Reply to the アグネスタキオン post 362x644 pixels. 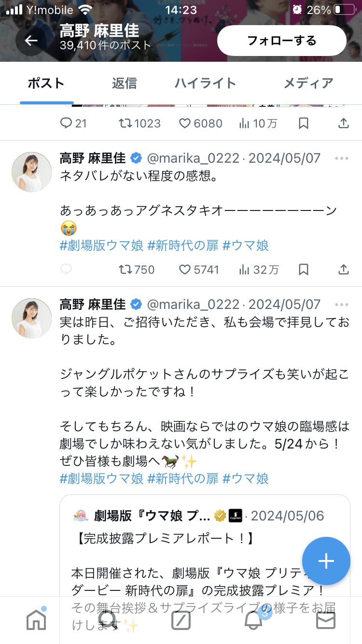click(x=66, y=269)
